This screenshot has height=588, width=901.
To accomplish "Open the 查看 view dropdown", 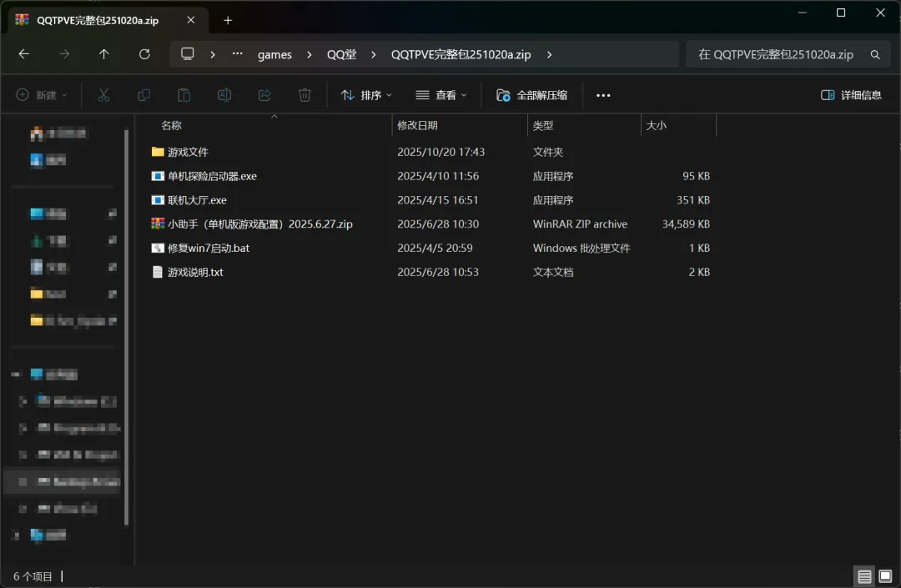I will 441,95.
